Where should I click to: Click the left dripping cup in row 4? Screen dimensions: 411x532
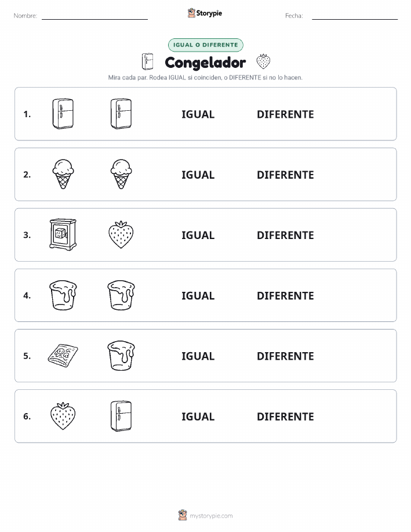[x=63, y=295]
